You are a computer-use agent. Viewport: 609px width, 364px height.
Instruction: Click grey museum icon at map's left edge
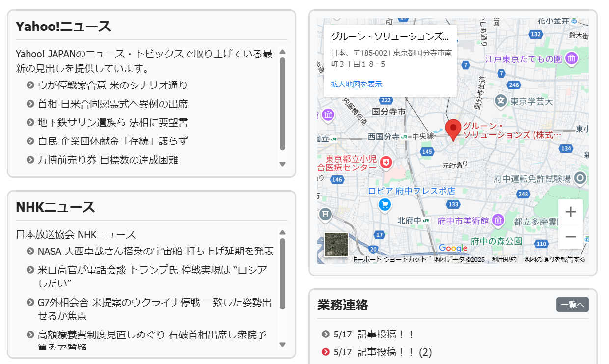[x=325, y=214]
